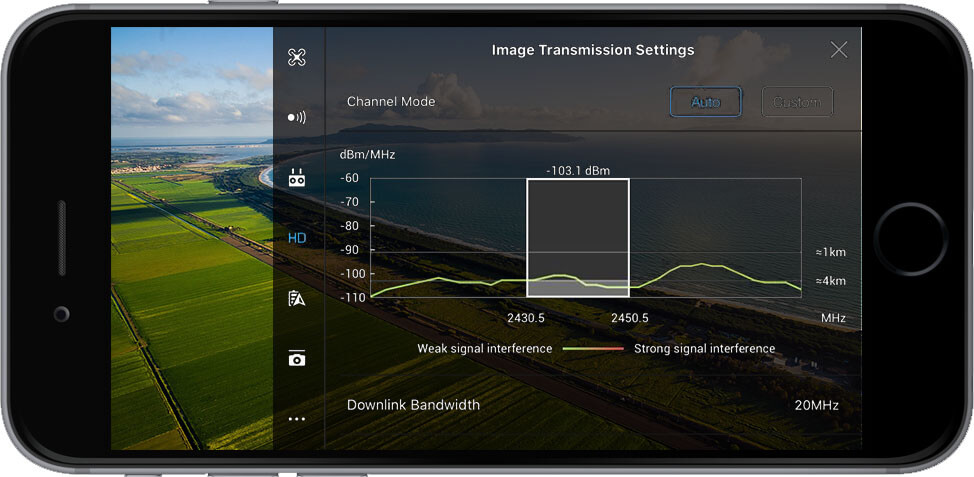Tap the Downlink Bandwidth row label
This screenshot has width=974, height=477.
click(x=413, y=405)
